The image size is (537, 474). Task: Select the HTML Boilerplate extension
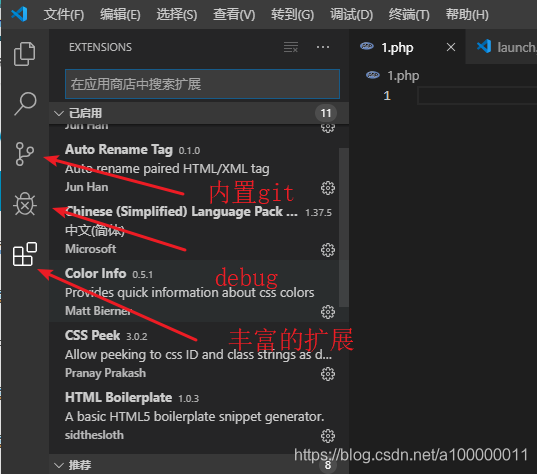click(194, 415)
